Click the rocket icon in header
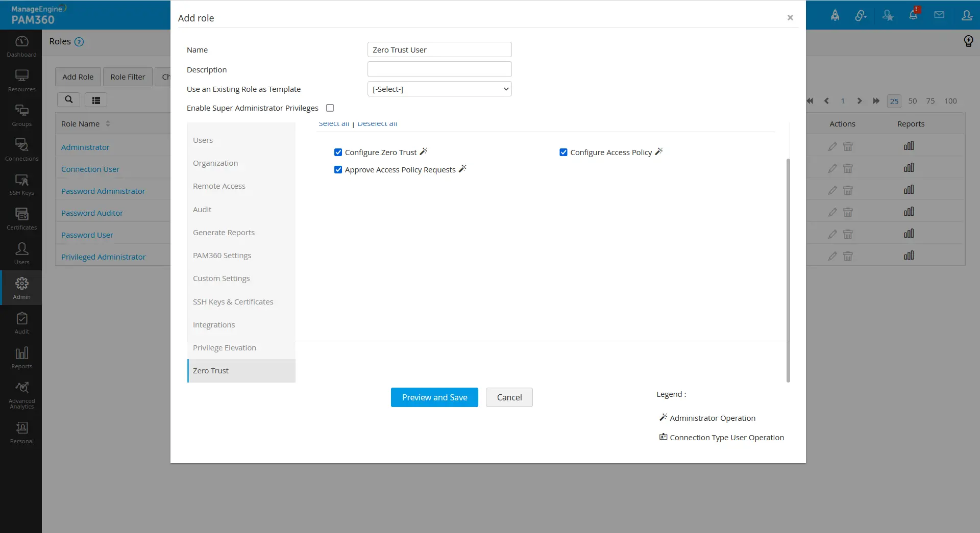The image size is (980, 533). [835, 15]
